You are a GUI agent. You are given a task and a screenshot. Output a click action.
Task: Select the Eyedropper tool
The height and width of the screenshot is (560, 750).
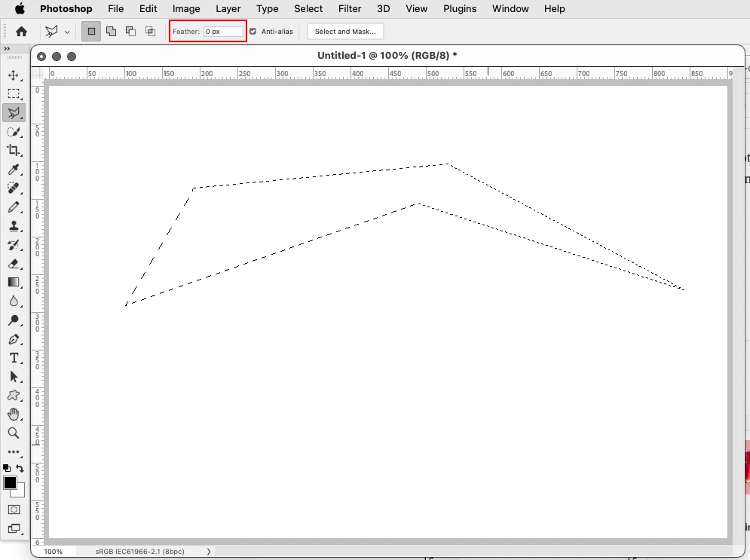[14, 170]
